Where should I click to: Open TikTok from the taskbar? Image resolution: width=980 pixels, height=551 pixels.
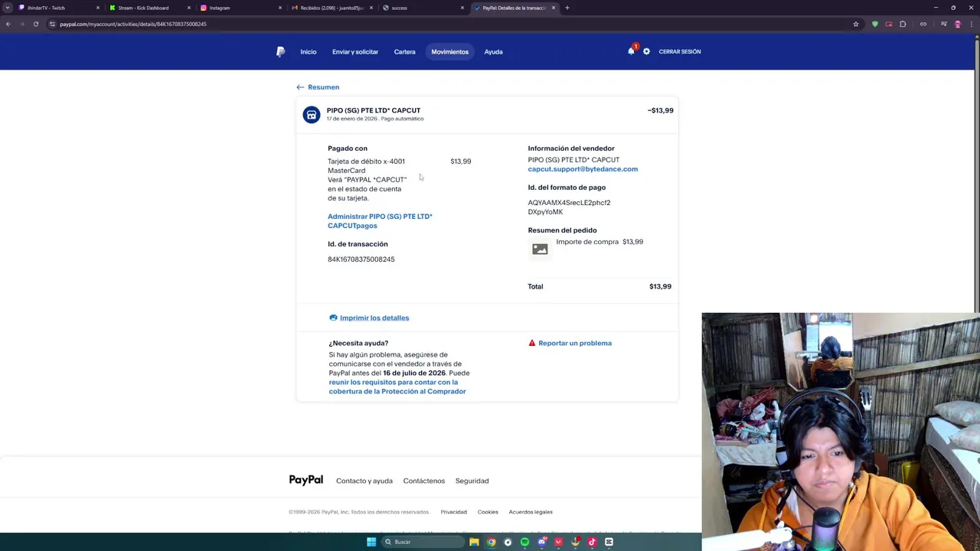pyautogui.click(x=592, y=542)
